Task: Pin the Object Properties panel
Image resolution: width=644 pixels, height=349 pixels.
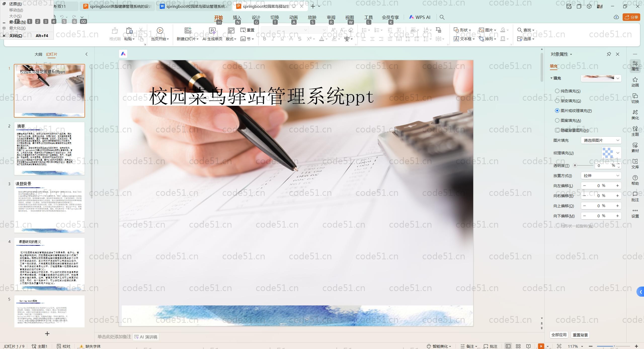Action: [x=609, y=54]
